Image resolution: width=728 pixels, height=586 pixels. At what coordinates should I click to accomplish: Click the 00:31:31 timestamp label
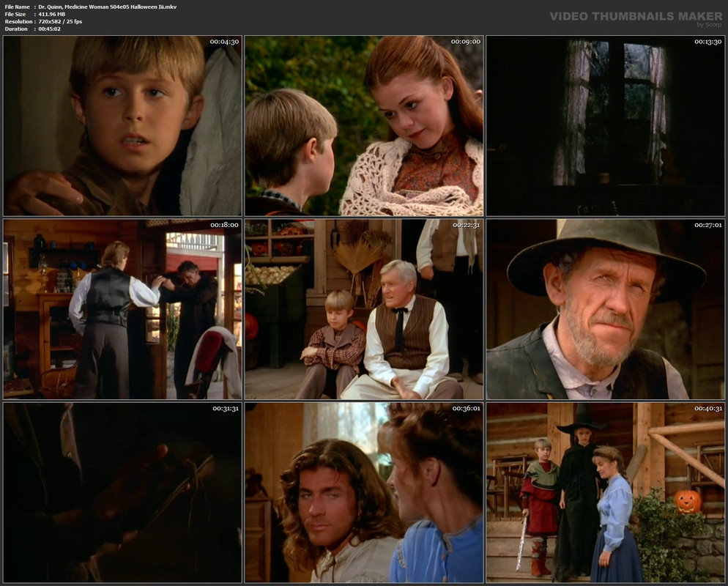pyautogui.click(x=226, y=409)
